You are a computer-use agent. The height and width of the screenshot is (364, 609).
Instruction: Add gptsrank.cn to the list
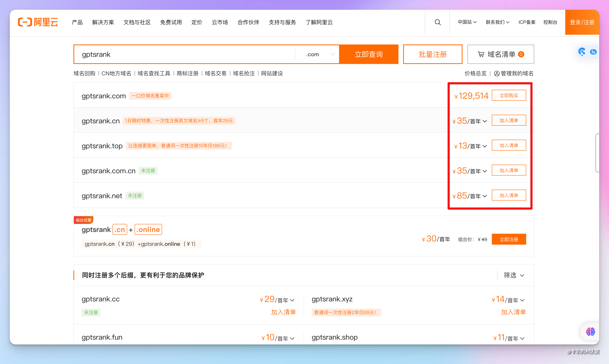click(509, 120)
